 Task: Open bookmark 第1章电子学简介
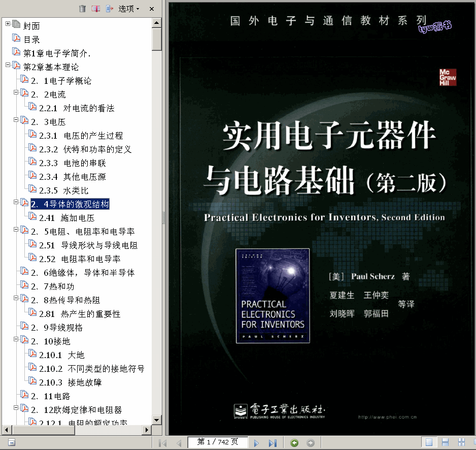57,53
